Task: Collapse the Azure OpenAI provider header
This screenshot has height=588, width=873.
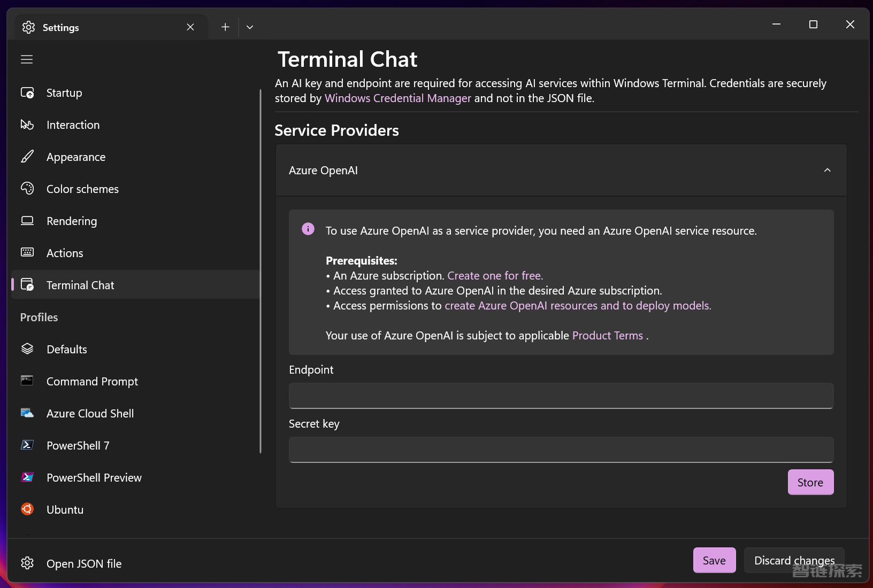Action: tap(561, 170)
